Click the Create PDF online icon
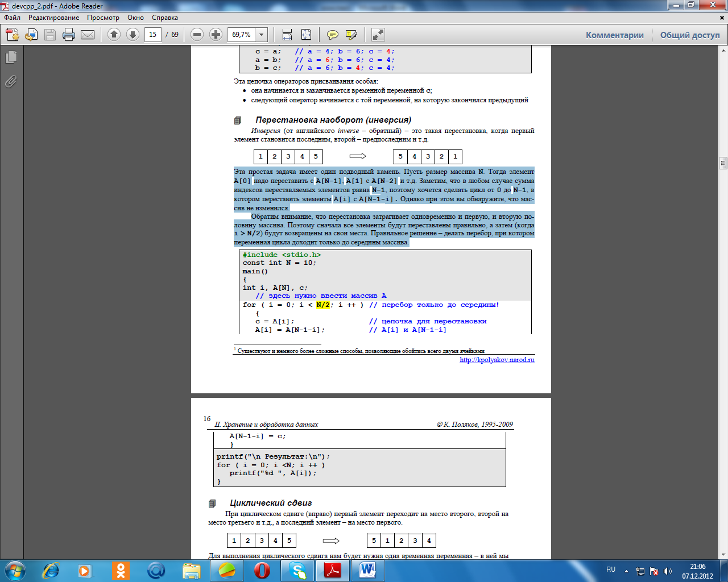 click(12, 35)
